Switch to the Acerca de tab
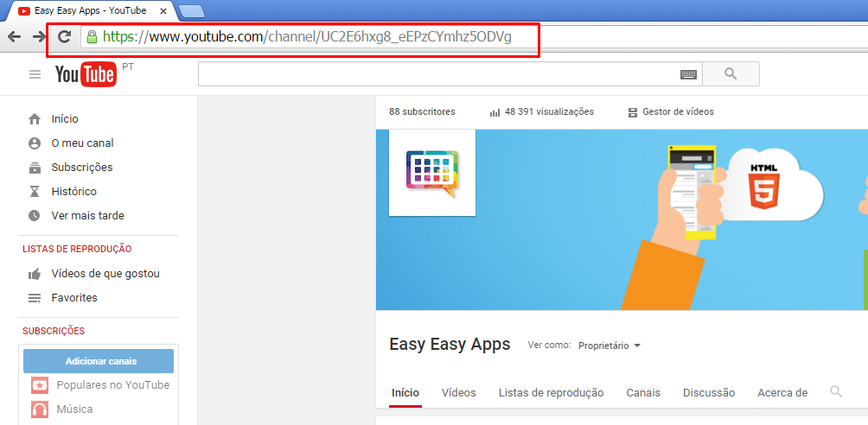This screenshot has height=425, width=868. point(782,393)
